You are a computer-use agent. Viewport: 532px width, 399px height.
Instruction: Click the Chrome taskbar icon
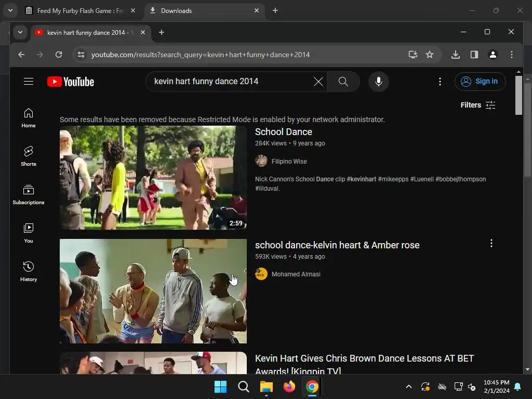click(312, 387)
